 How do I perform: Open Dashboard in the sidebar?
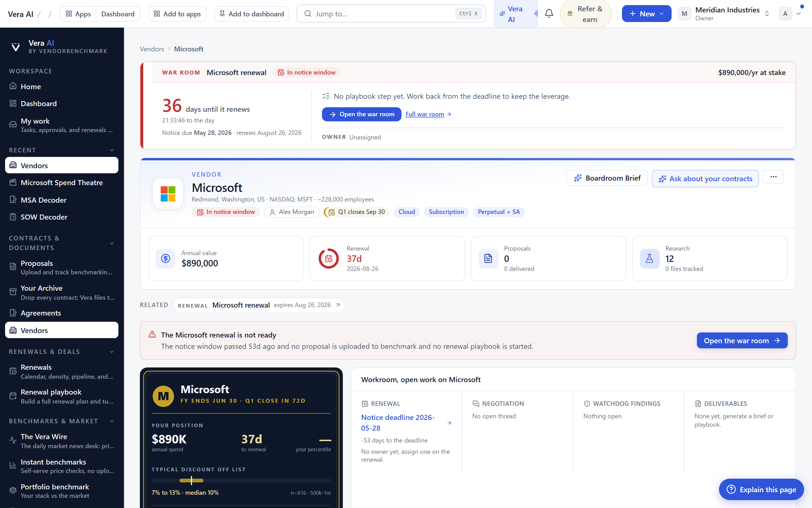point(62,104)
